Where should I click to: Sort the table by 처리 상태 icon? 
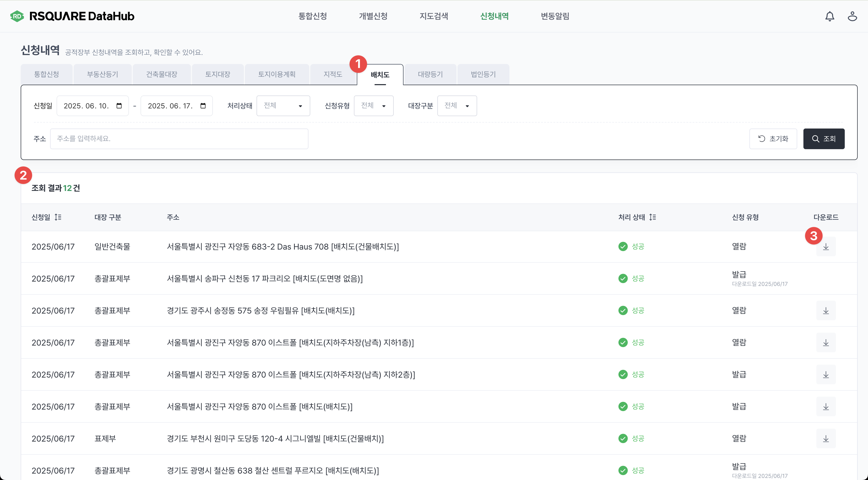653,217
